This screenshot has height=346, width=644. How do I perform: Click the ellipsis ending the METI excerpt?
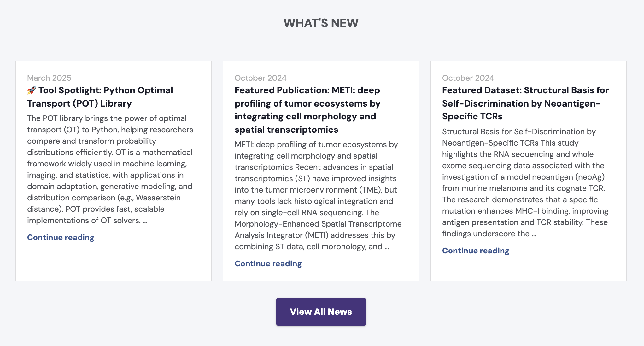(387, 247)
